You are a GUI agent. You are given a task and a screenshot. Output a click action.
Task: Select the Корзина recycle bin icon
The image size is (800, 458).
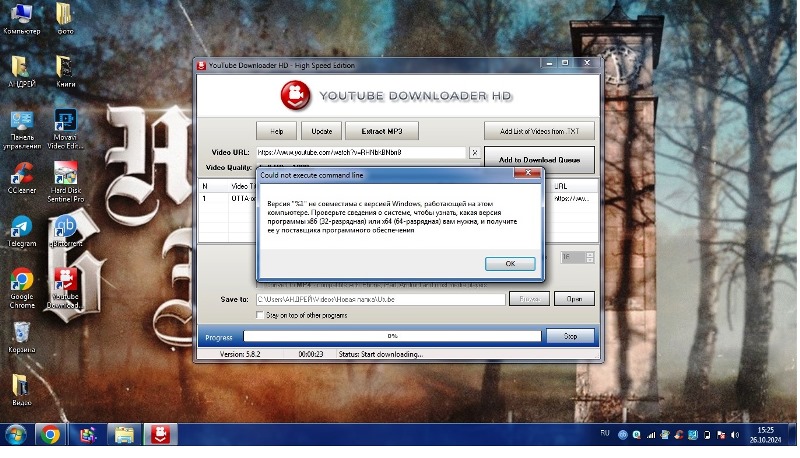[21, 339]
